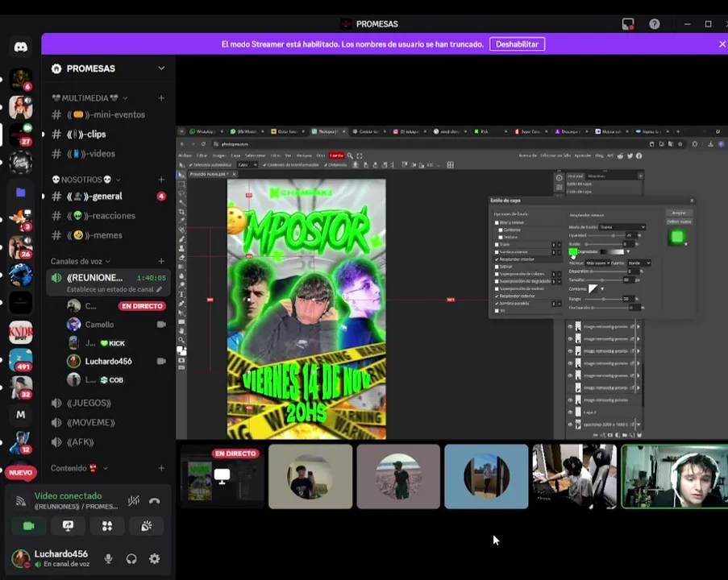Open the Archivo menu in Photopea
This screenshot has height=580, width=728.
(185, 155)
